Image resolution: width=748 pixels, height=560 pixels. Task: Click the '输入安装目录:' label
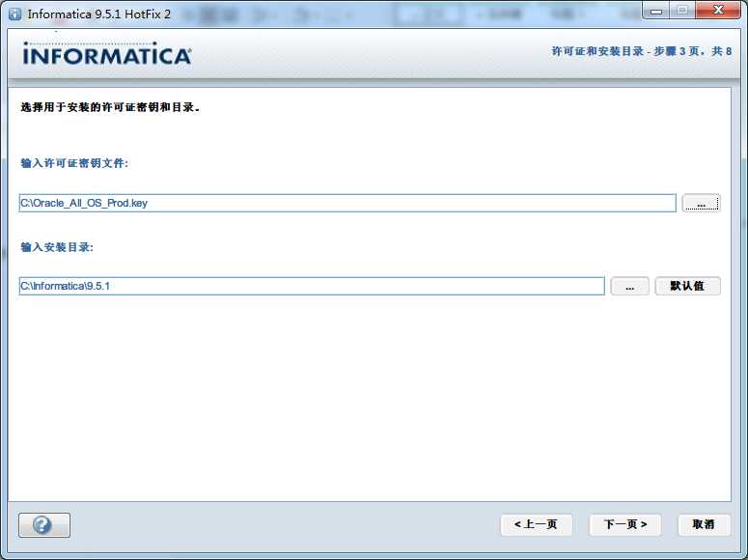coord(57,247)
